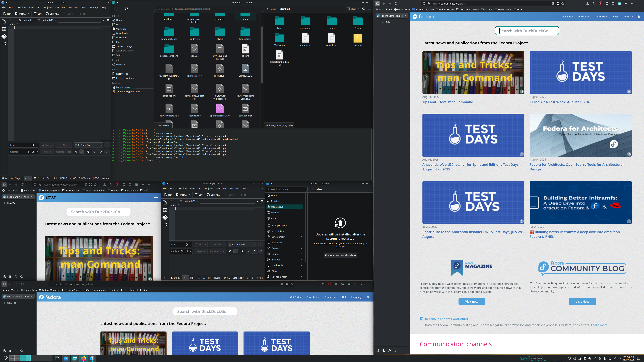644x362 pixels.
Task: Open the UTF-8 encoding selector in top-left Kate
Action: (x=96, y=178)
